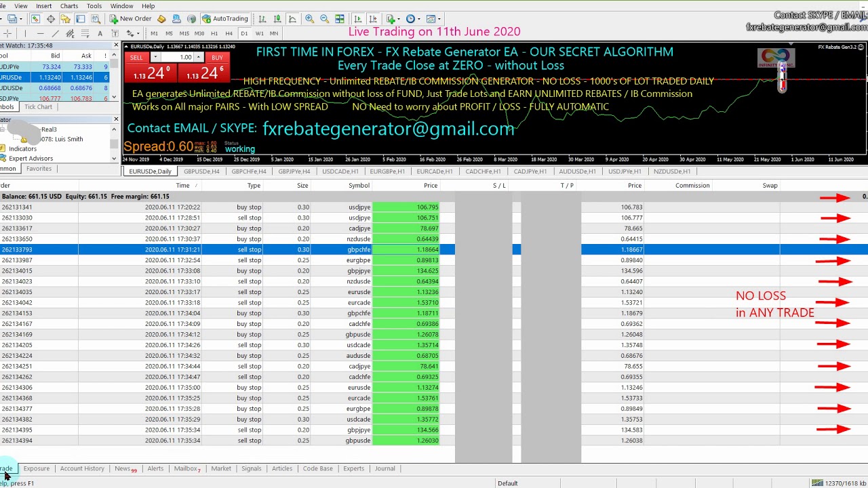Toggle the AutoTrading button

(x=225, y=18)
